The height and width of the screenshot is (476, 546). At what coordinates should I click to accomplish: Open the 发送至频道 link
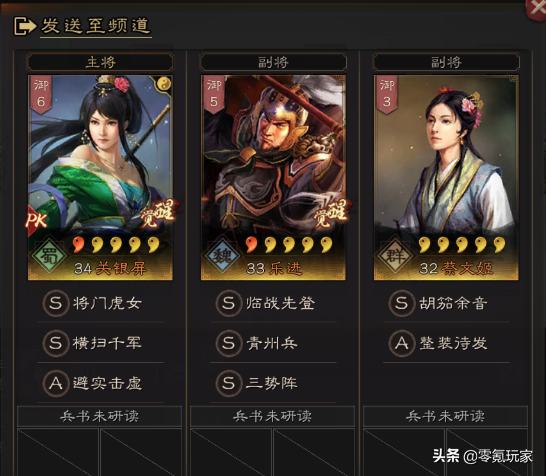(x=96, y=26)
